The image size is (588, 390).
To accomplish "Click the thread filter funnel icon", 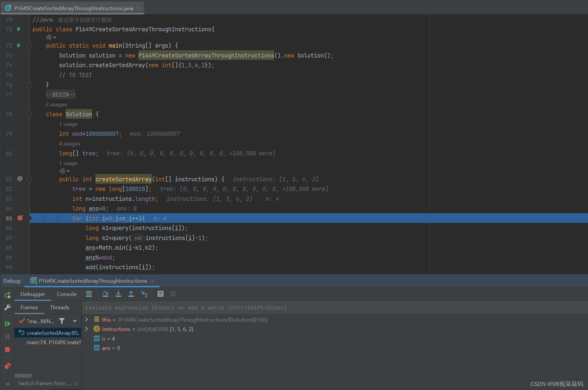I will tap(62, 321).
